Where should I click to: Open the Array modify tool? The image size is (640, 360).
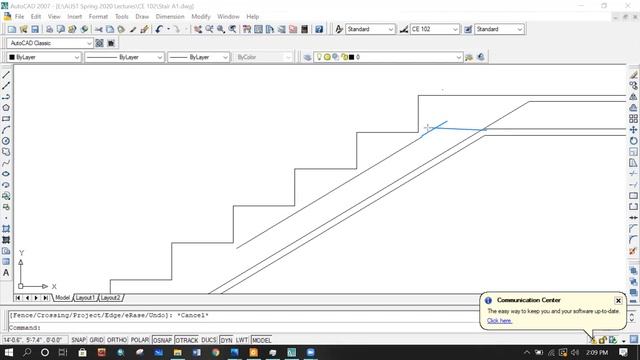(x=633, y=119)
